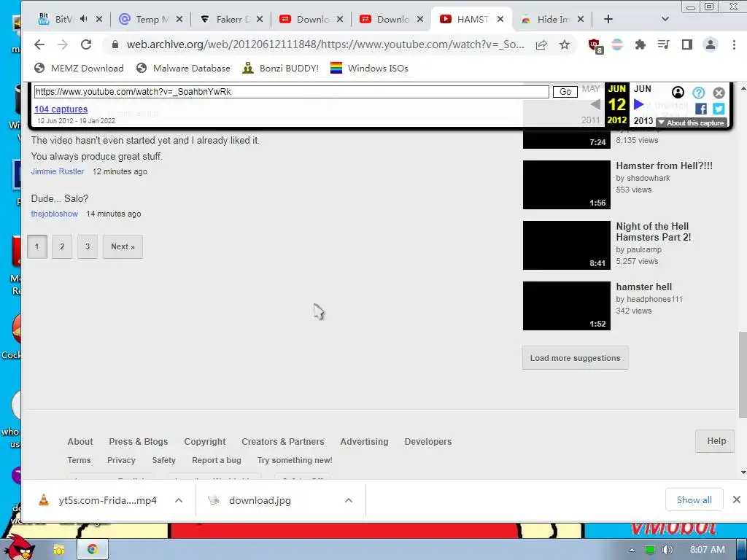Click Load more suggestions

575,358
